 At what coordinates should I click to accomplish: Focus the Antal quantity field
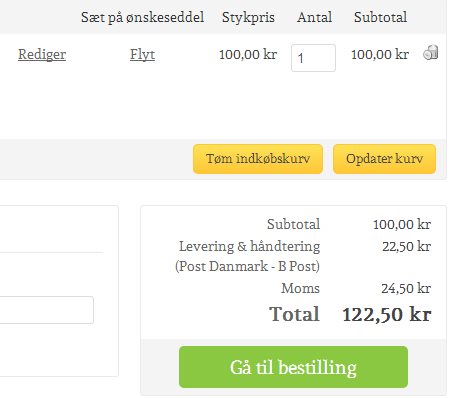(313, 58)
